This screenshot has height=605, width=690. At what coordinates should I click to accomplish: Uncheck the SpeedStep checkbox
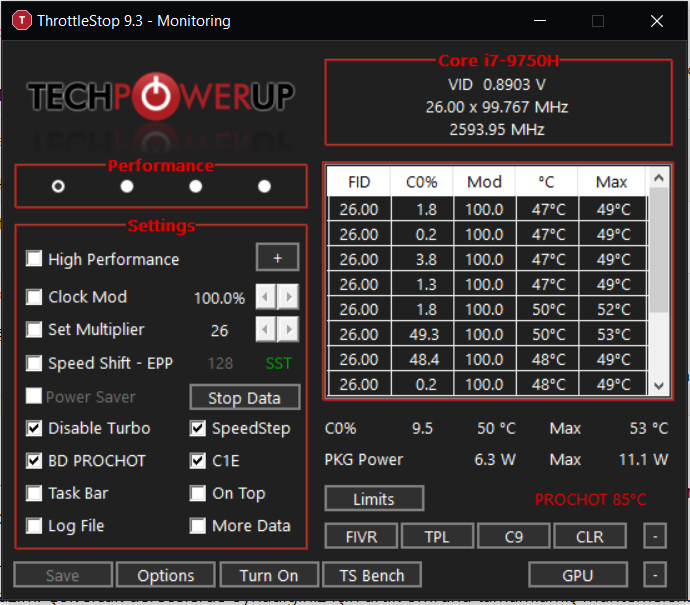[198, 428]
